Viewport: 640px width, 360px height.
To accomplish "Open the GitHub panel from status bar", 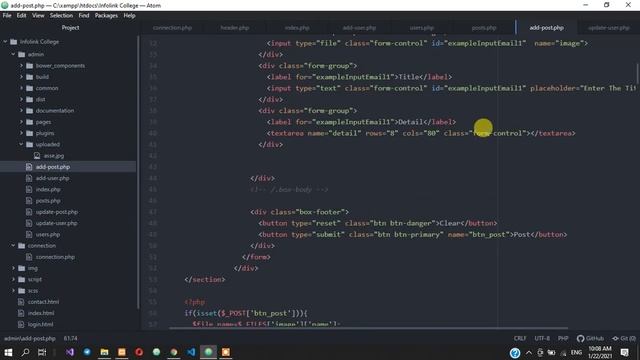I will coord(590,338).
